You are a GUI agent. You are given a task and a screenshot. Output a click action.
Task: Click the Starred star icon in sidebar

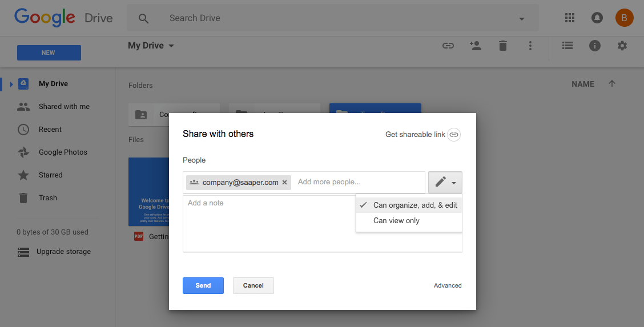(23, 175)
